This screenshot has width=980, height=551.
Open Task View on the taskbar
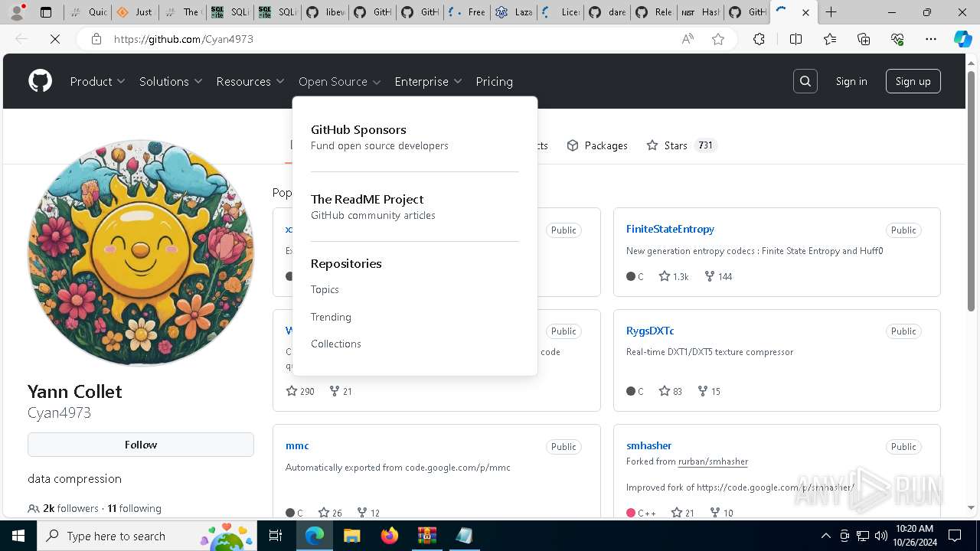[276, 536]
